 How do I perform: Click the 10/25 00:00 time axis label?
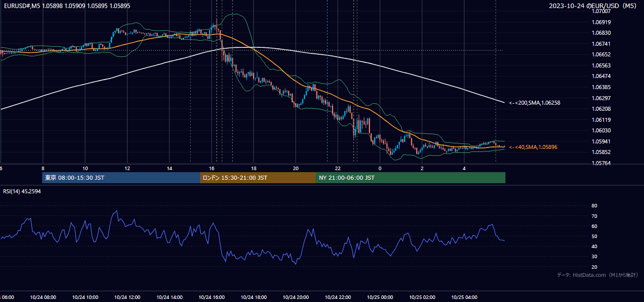click(380, 297)
